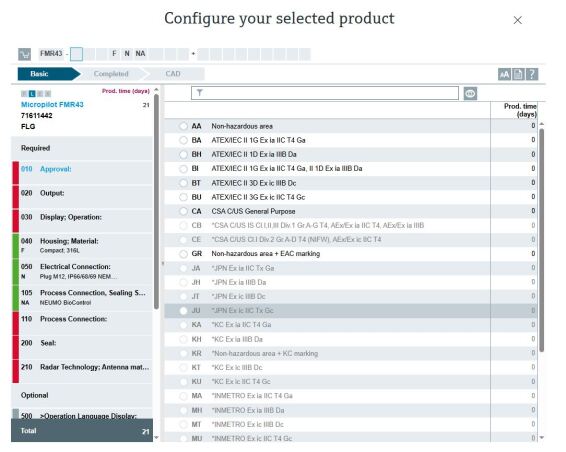This screenshot has height=452, width=566.
Task: Click the Micropilot FMR43 product link
Action: point(52,105)
